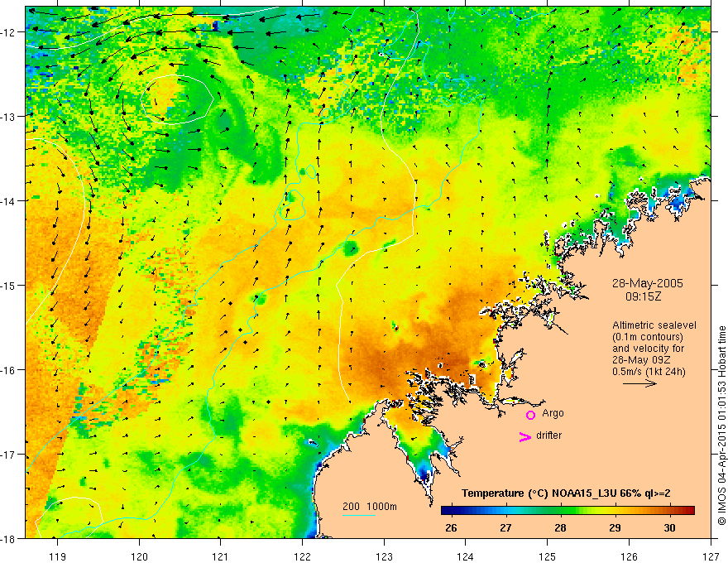Click the -13 latitude axis label
This screenshot has height=563, width=728.
[x=9, y=116]
